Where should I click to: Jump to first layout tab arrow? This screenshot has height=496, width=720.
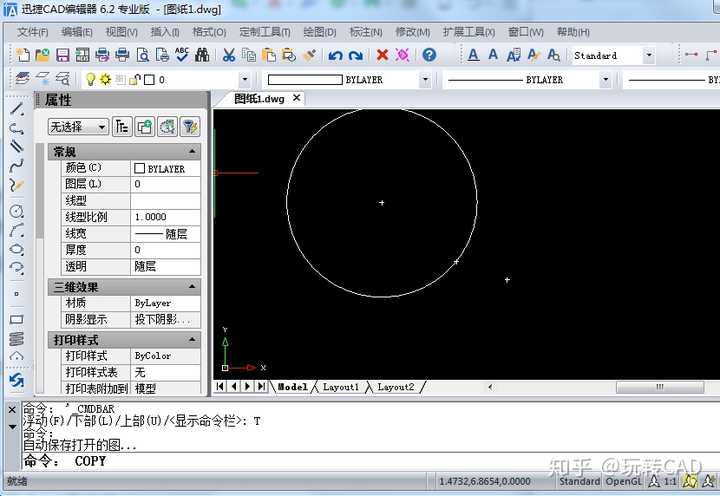pos(220,386)
